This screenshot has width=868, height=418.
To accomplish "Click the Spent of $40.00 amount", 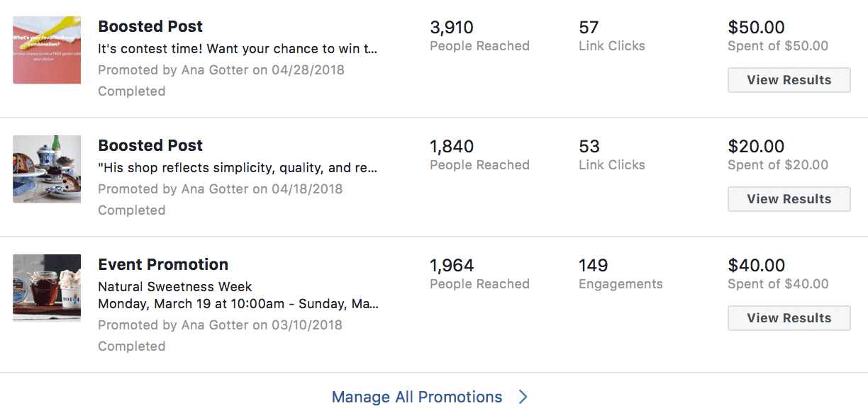I will pos(778,284).
